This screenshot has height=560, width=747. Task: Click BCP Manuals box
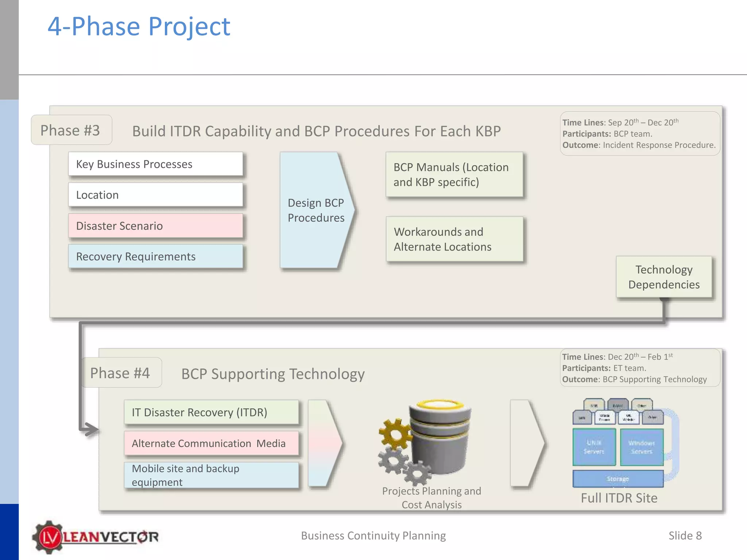(454, 175)
